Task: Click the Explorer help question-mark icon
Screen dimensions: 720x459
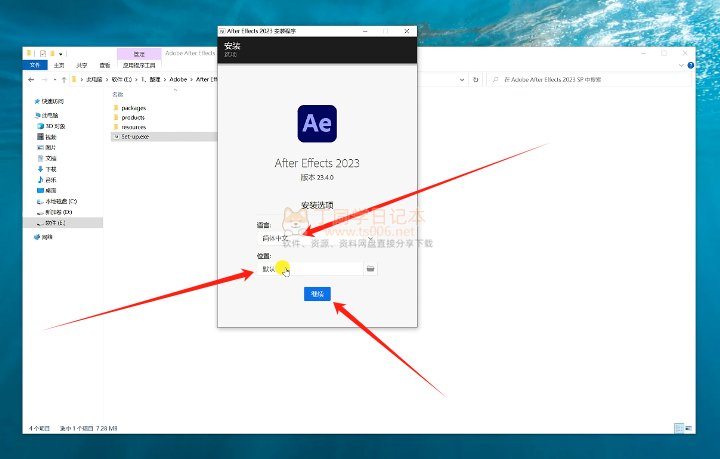Action: click(x=691, y=65)
